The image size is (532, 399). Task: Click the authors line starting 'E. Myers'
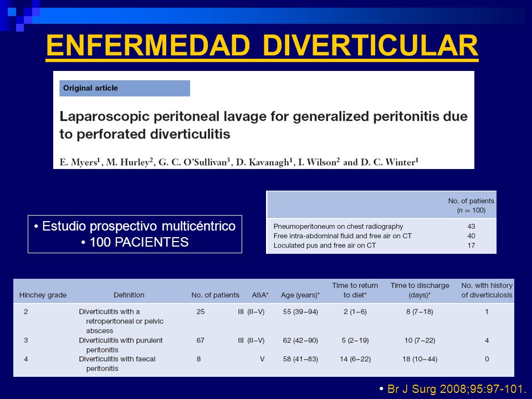(239, 162)
